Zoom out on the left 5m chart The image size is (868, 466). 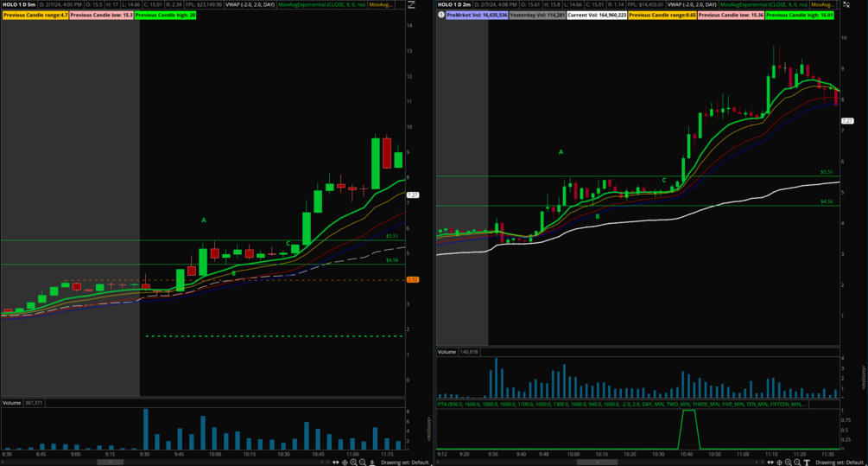[363, 463]
